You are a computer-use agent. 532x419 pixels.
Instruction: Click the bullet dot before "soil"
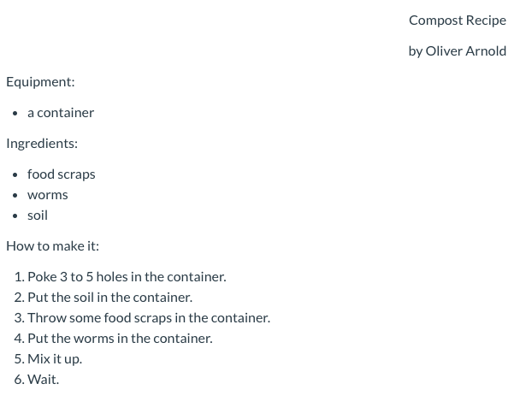point(15,215)
